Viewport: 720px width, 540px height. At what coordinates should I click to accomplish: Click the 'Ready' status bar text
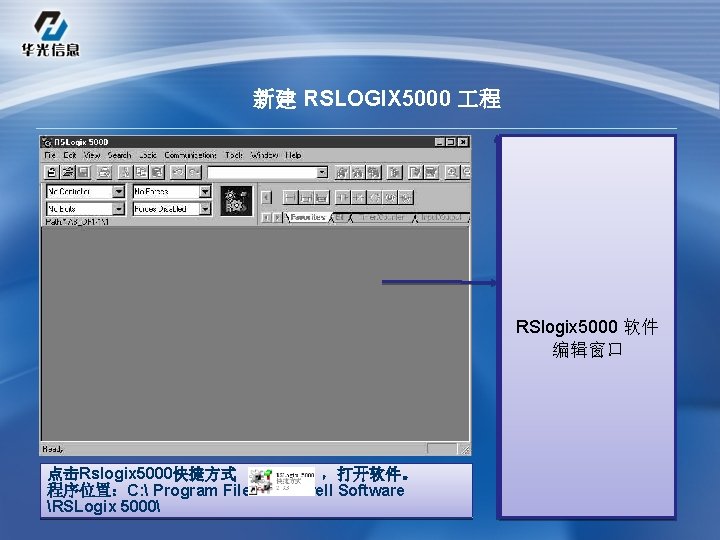[53, 449]
